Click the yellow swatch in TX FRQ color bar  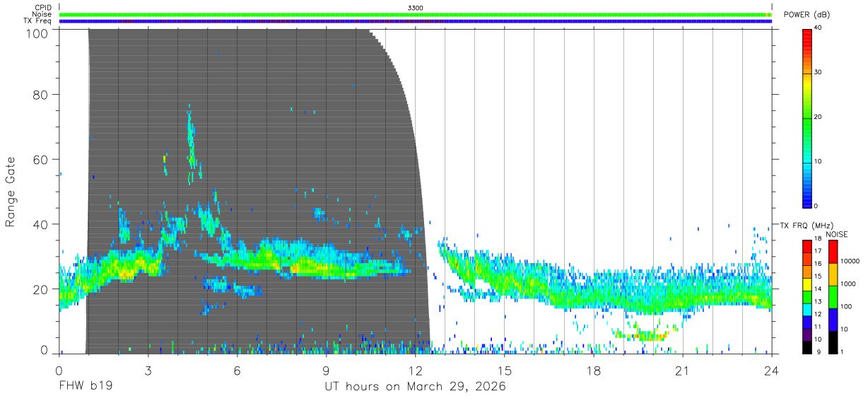click(807, 284)
